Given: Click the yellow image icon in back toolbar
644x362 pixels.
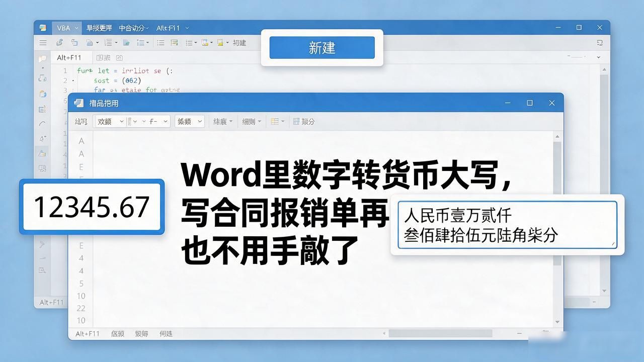Looking at the screenshot, I should click(220, 43).
